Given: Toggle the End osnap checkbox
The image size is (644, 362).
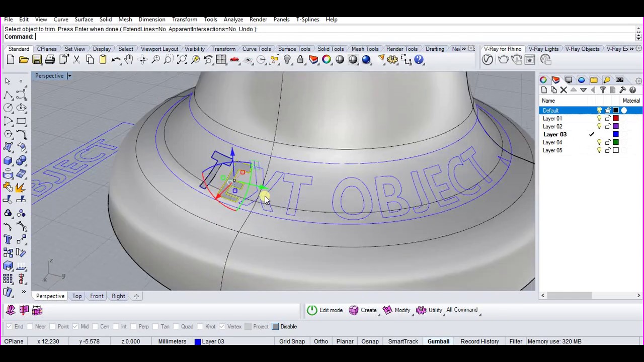Looking at the screenshot, I should pos(9,327).
